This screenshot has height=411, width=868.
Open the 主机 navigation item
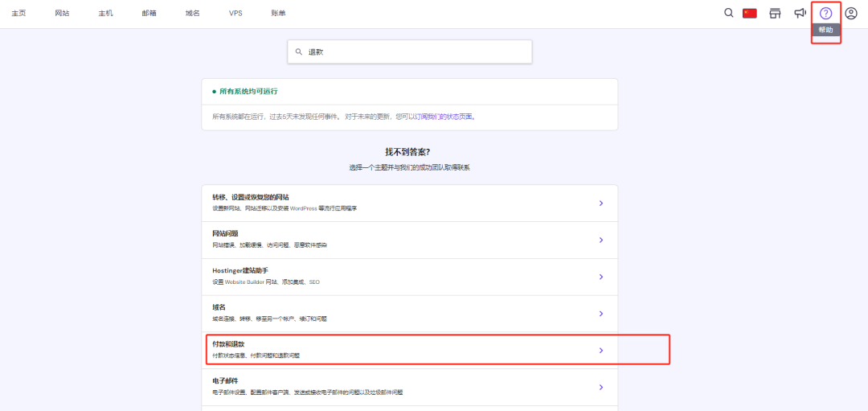tap(105, 14)
